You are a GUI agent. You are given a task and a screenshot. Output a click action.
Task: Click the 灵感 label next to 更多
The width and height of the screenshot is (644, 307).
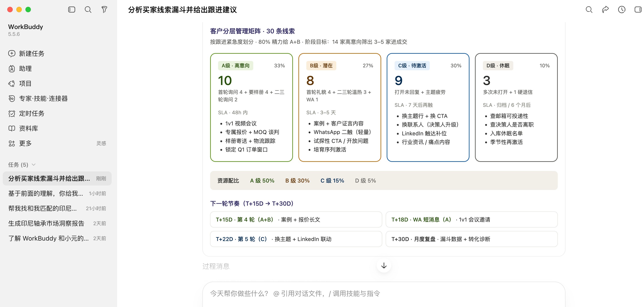point(101,143)
